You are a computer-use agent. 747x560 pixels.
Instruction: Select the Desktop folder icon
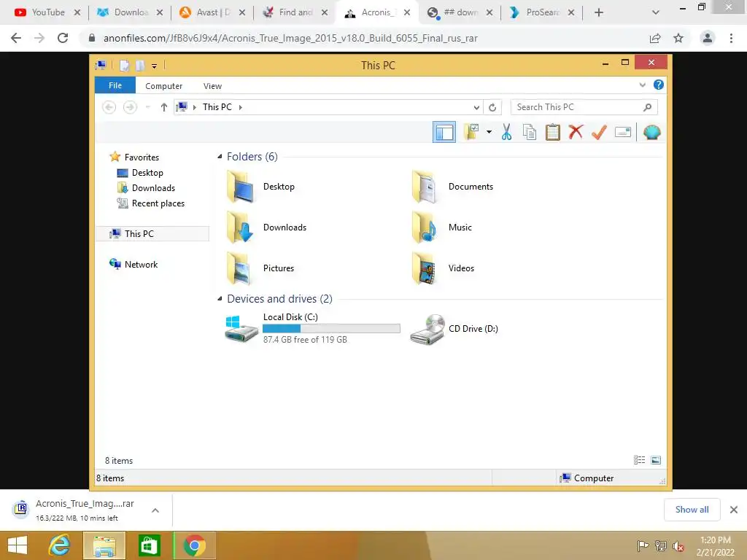pos(241,187)
